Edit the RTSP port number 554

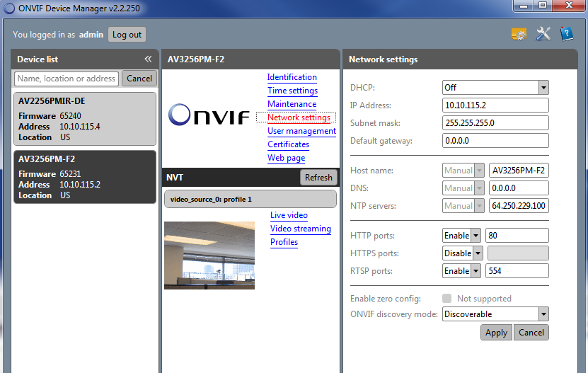pos(517,271)
